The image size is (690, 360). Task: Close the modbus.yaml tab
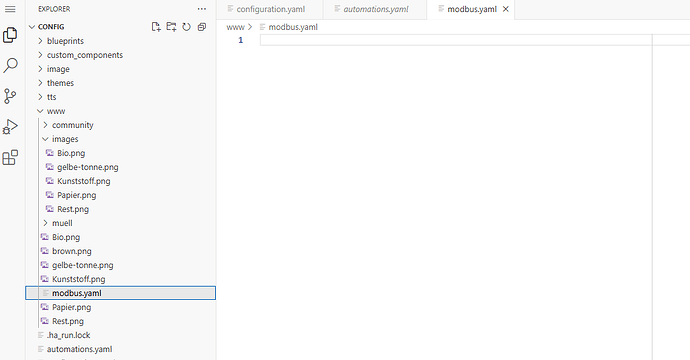[x=506, y=9]
